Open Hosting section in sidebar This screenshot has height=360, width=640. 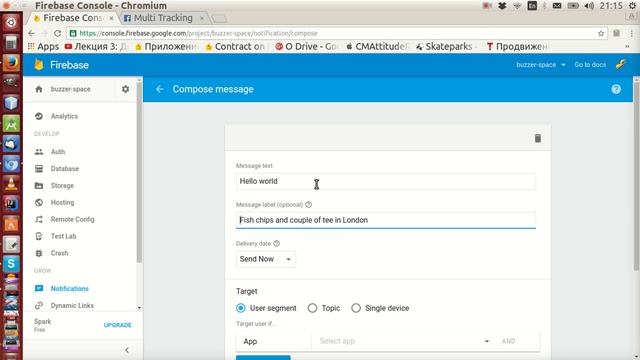tap(62, 202)
